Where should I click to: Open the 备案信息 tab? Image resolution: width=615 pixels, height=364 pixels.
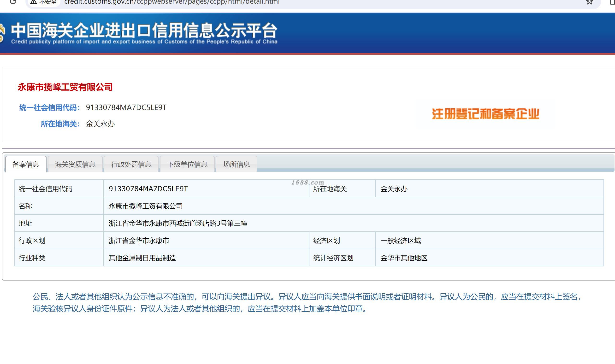[26, 164]
